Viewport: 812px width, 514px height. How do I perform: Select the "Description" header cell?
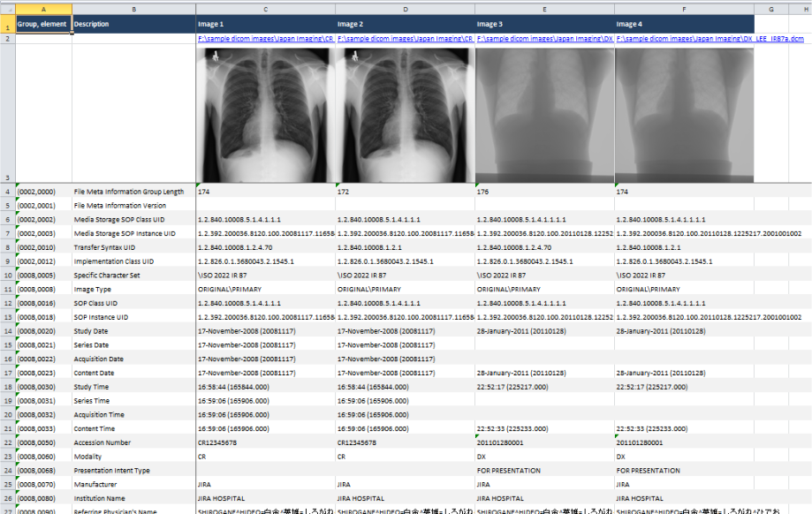pyautogui.click(x=133, y=24)
